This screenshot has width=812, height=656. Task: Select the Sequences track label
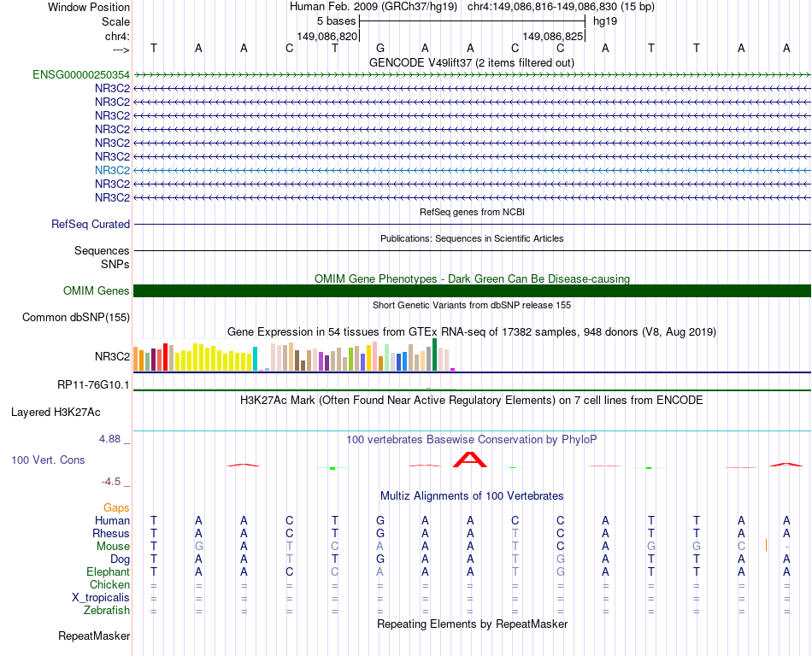102,250
